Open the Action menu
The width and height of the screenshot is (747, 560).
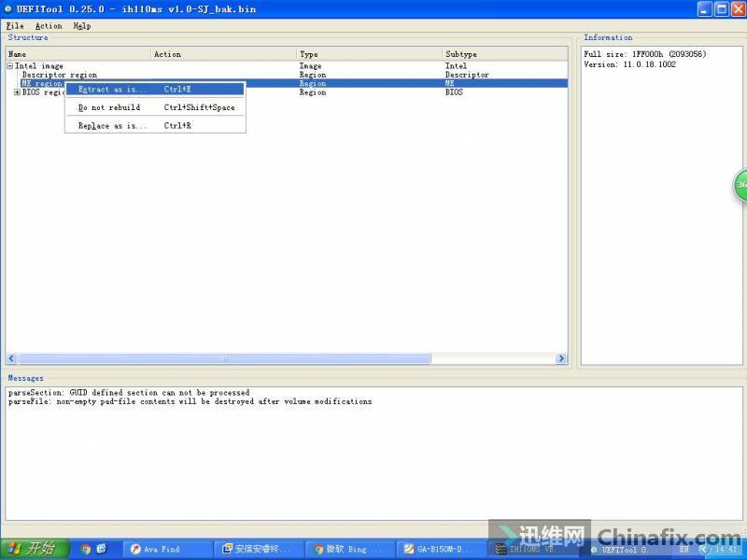(x=49, y=26)
